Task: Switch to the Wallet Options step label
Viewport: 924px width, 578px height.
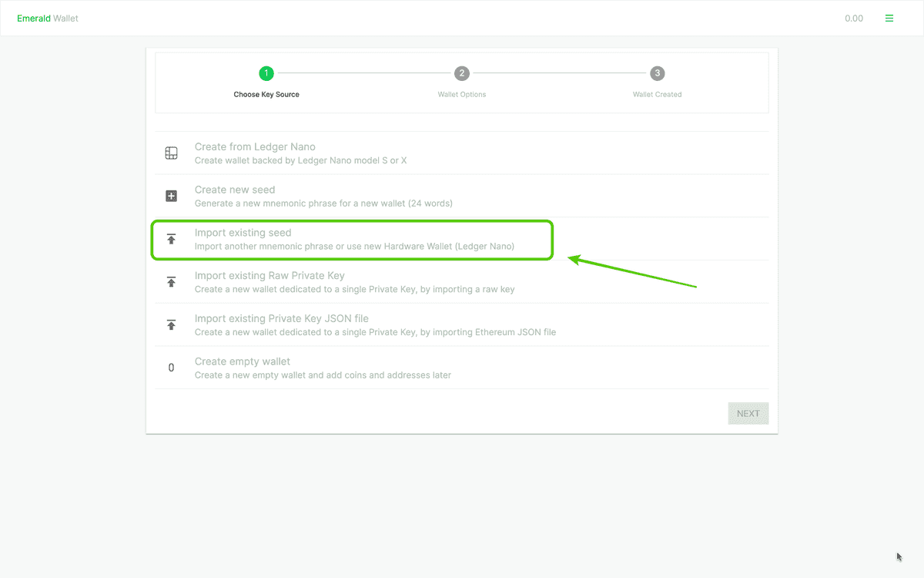Action: pyautogui.click(x=462, y=94)
